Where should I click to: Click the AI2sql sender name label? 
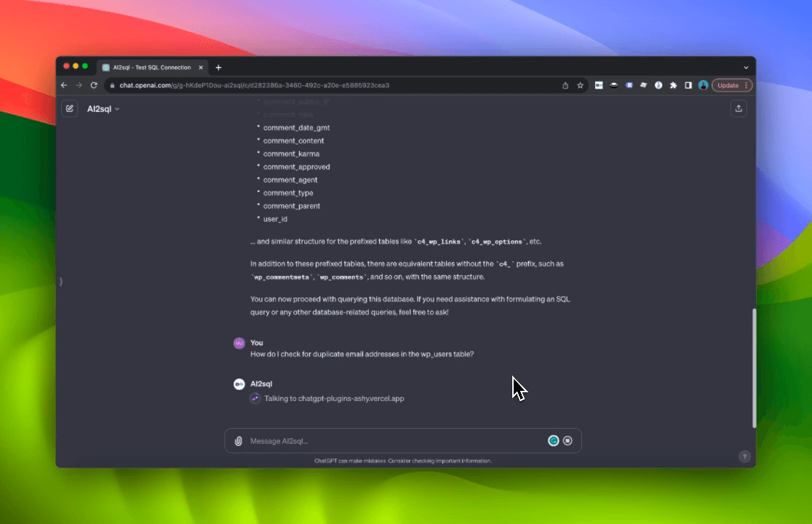click(261, 384)
